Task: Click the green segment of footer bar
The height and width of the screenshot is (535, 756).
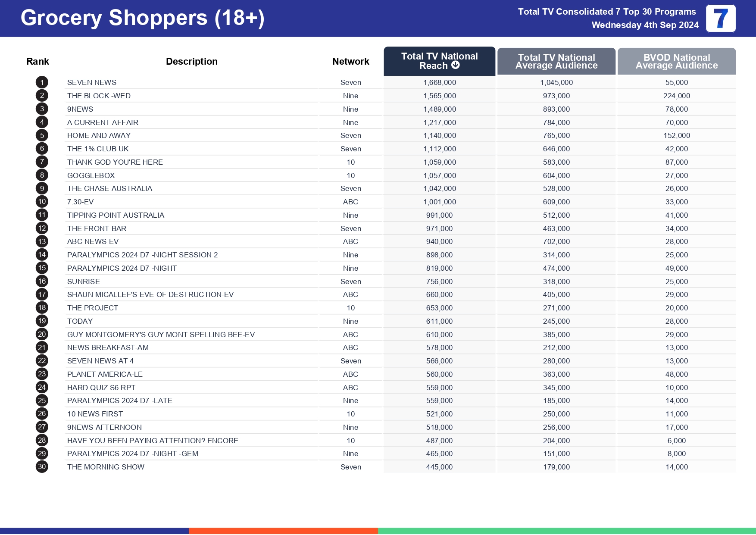Action: click(x=567, y=531)
